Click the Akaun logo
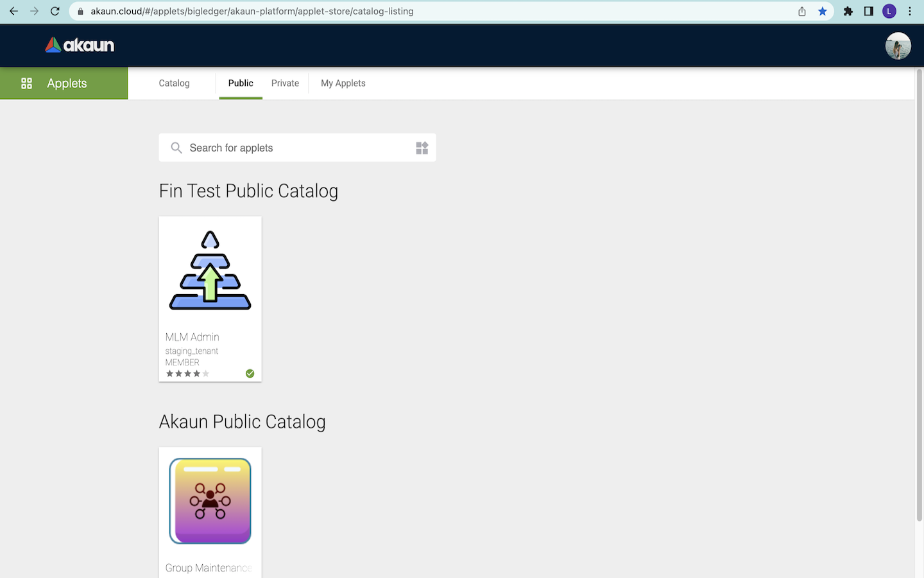924x578 pixels. (x=80, y=45)
